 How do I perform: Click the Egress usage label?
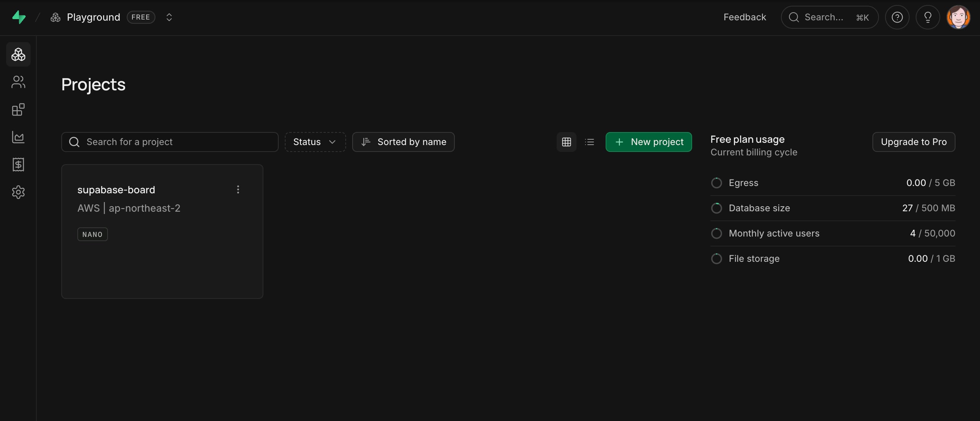click(743, 183)
